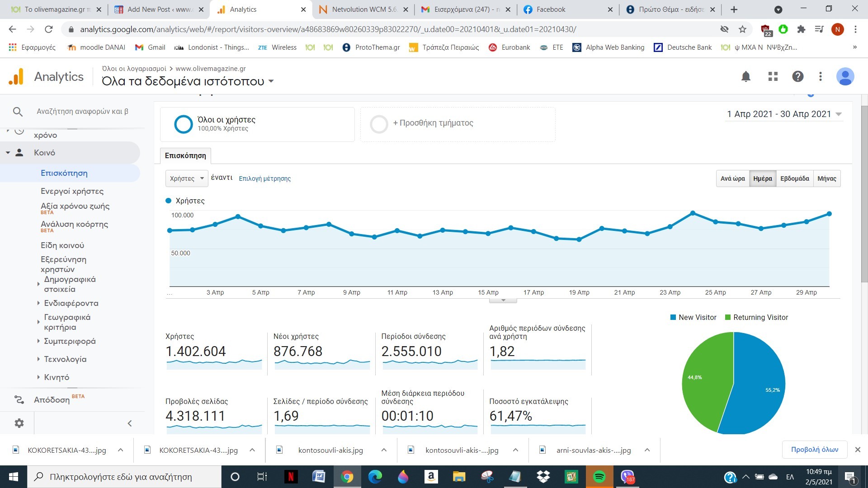Open the Admin settings gear icon
The height and width of the screenshot is (488, 868).
(x=19, y=423)
